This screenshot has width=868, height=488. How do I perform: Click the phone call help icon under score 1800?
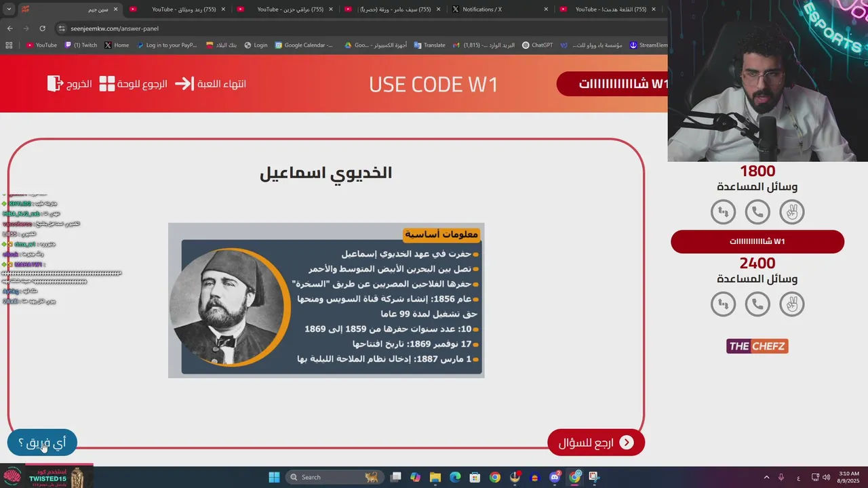[757, 212]
